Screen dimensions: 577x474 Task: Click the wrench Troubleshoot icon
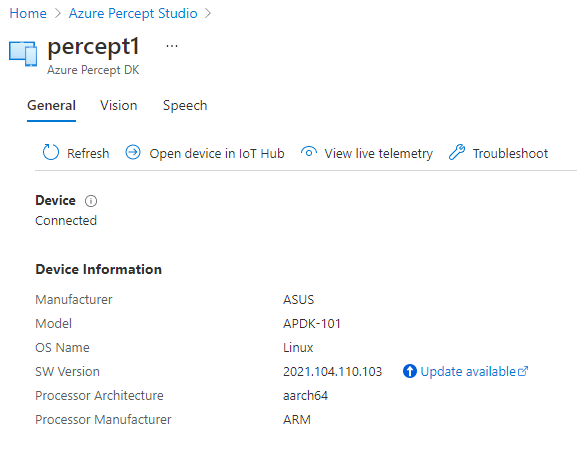click(457, 152)
